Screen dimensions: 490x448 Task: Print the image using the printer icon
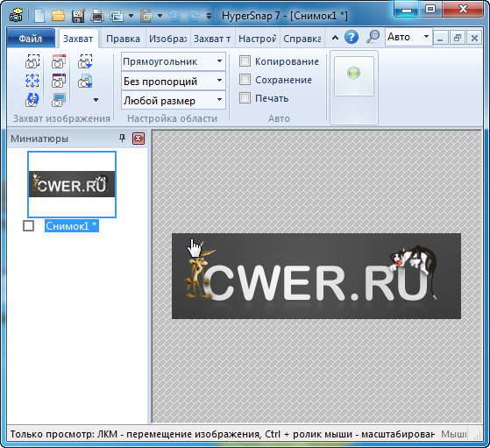97,15
